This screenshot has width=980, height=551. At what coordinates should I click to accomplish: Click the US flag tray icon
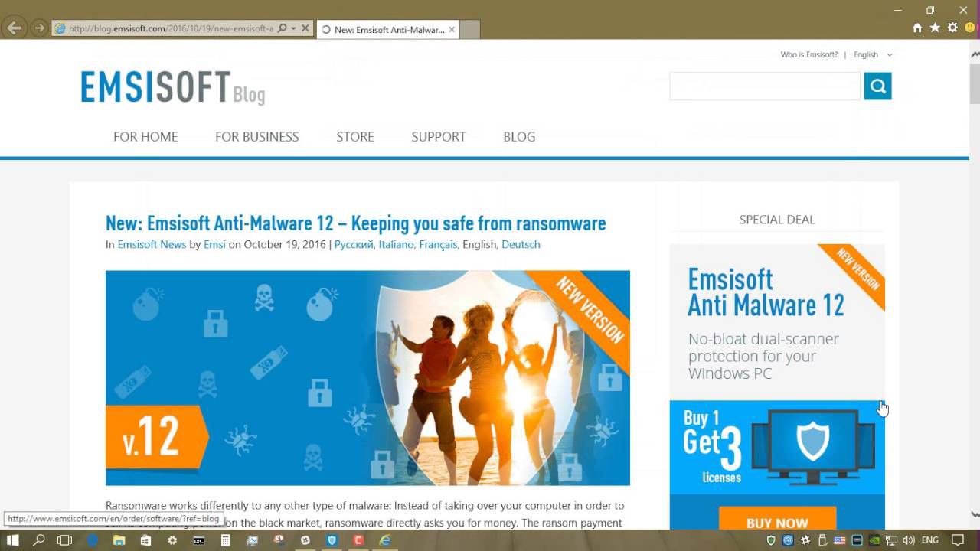coord(840,540)
